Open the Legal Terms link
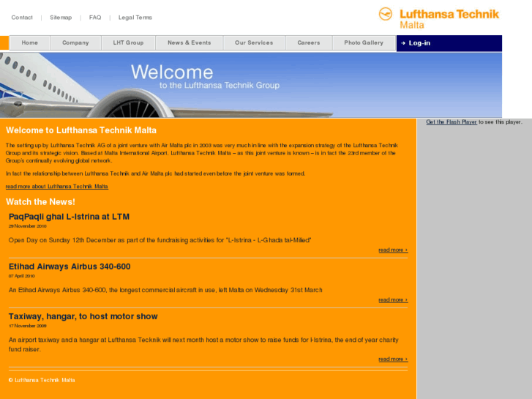Viewport: 532px width, 399px height. (x=135, y=18)
